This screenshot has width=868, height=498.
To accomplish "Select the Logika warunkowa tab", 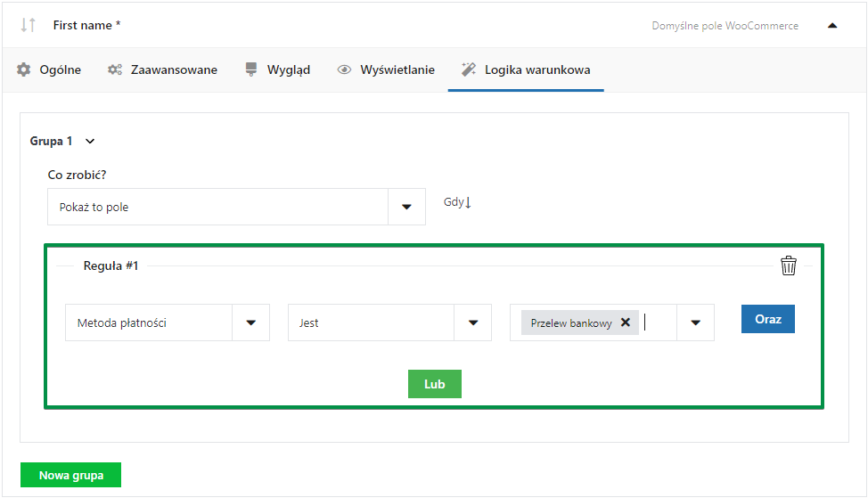I will coord(526,69).
